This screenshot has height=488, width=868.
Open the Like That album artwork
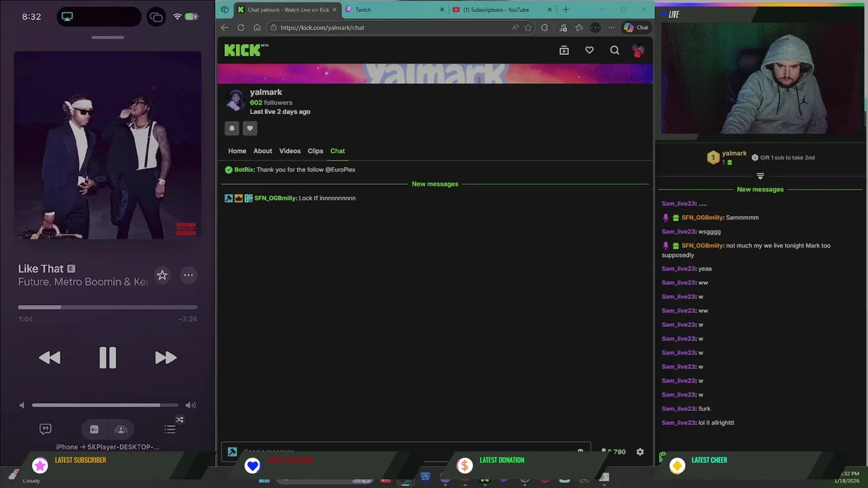click(x=108, y=145)
